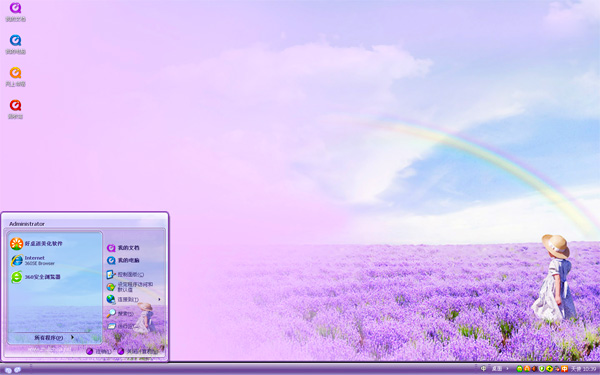Open 运行 entry in start menu
Screen dimensions: 600x375
(120, 326)
